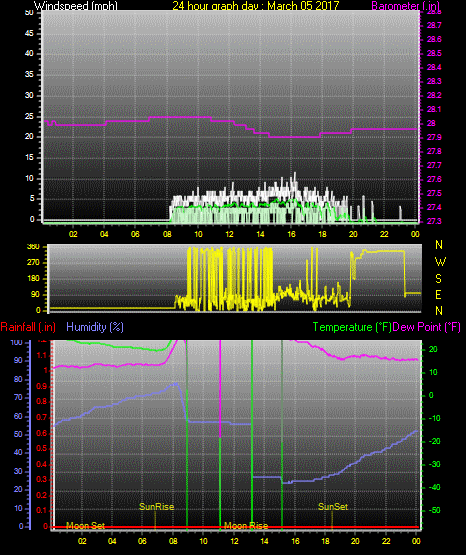The width and height of the screenshot is (466, 555).
Task: Click the 45 value on windspeed axis
Action: pyautogui.click(x=29, y=33)
